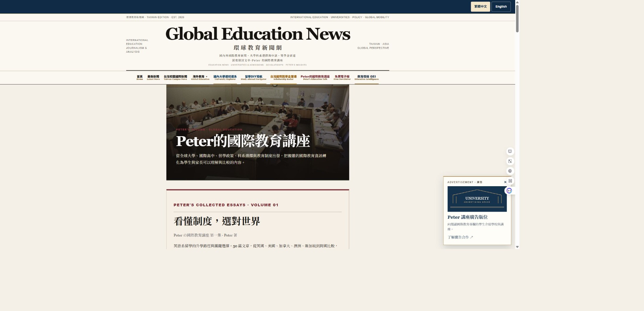Open 台灣校園國際新聞 Taiwan Campus News
This screenshot has height=311, width=644.
click(175, 77)
